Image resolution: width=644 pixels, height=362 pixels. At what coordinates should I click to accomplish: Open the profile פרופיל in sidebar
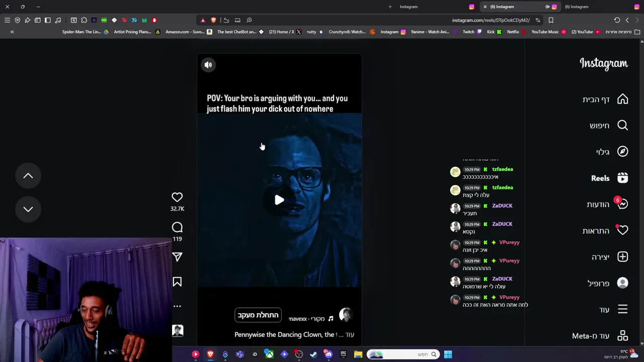click(x=608, y=283)
